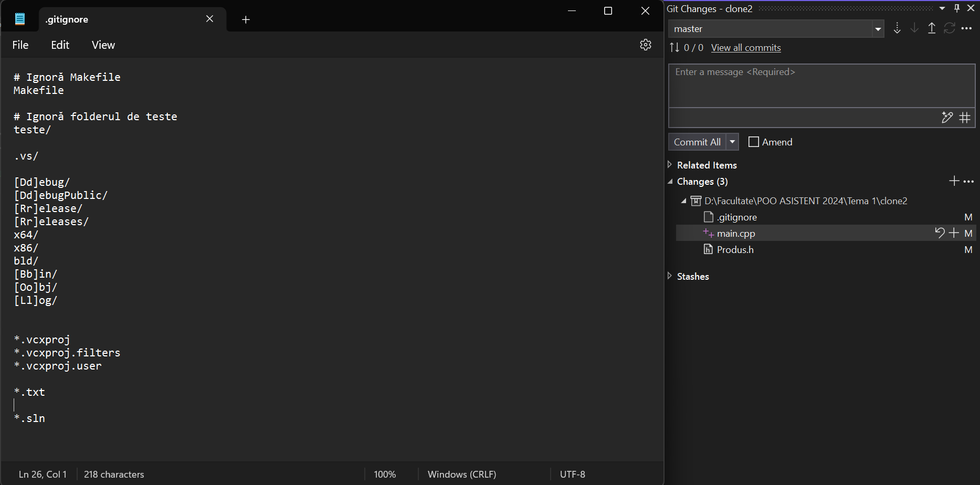Open the Commit All split-button dropdown
This screenshot has width=980, height=485.
point(732,141)
